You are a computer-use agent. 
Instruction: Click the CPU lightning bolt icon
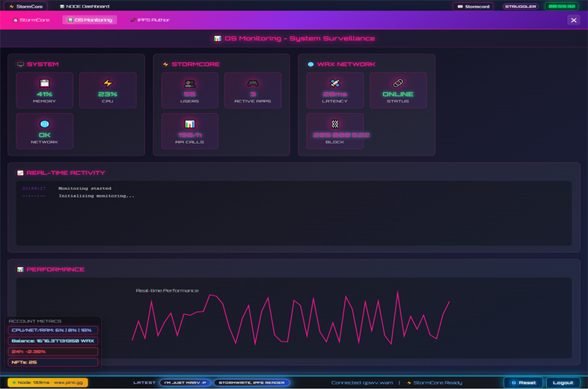(108, 83)
